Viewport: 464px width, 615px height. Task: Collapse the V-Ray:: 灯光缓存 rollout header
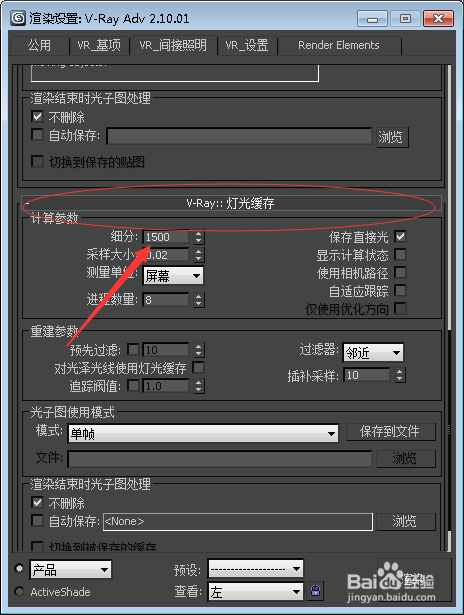point(231,203)
